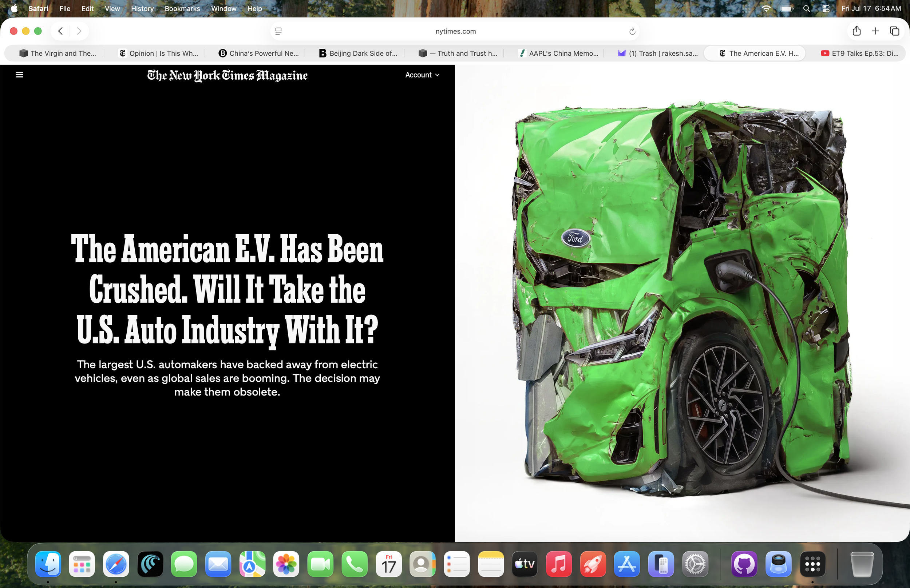Open the Window menu
Viewport: 910px width, 588px height.
click(x=224, y=8)
